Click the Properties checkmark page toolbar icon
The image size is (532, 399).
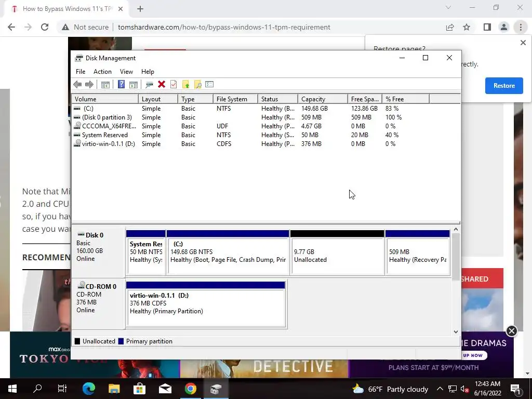pyautogui.click(x=174, y=85)
